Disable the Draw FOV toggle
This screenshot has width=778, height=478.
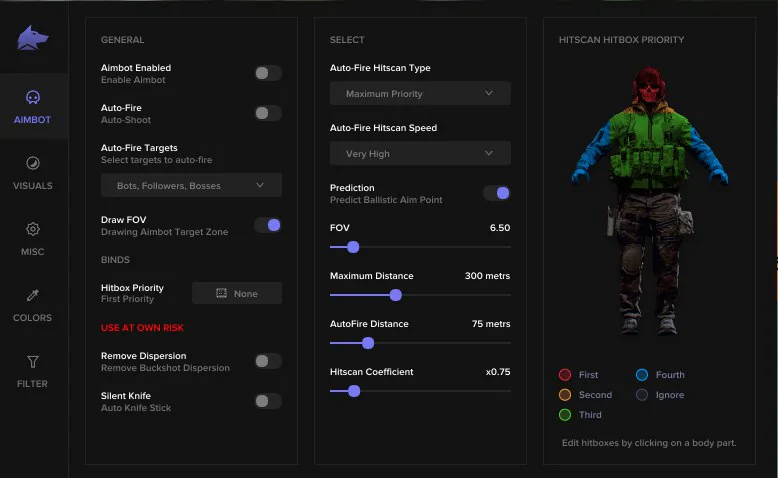[x=267, y=225]
